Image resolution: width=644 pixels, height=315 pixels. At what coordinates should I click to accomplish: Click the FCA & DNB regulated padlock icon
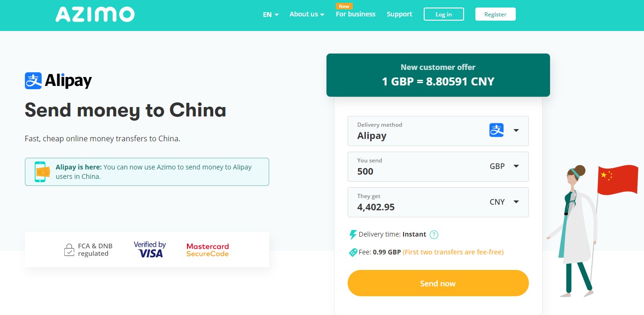click(70, 249)
